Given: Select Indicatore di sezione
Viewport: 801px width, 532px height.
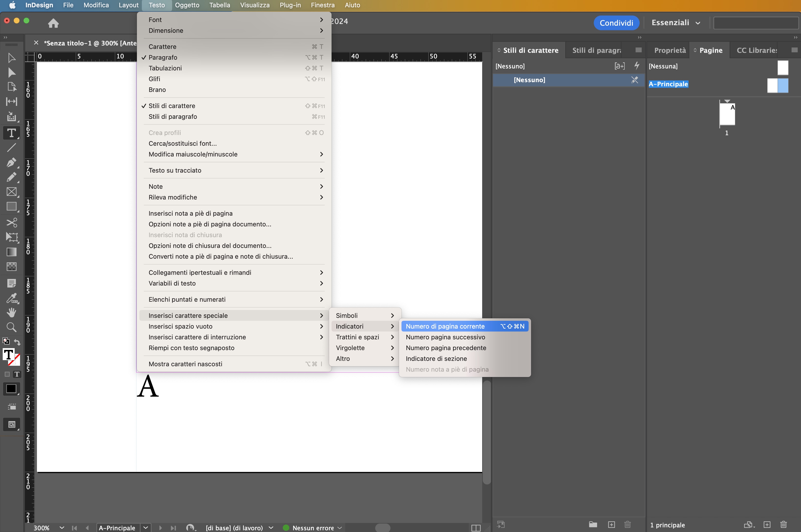Looking at the screenshot, I should (465, 359).
